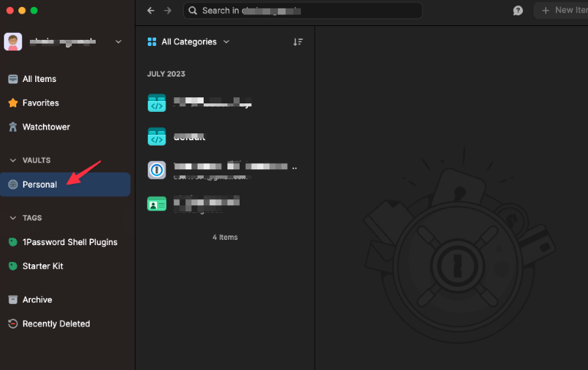Viewport: 588px width, 370px height.
Task: Click the account avatar picture
Action: pos(13,41)
